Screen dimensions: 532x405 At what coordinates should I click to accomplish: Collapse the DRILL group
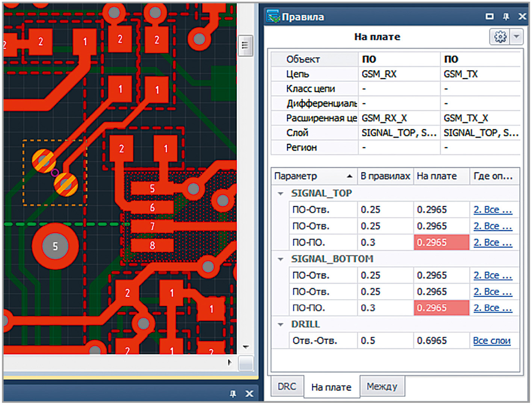280,324
